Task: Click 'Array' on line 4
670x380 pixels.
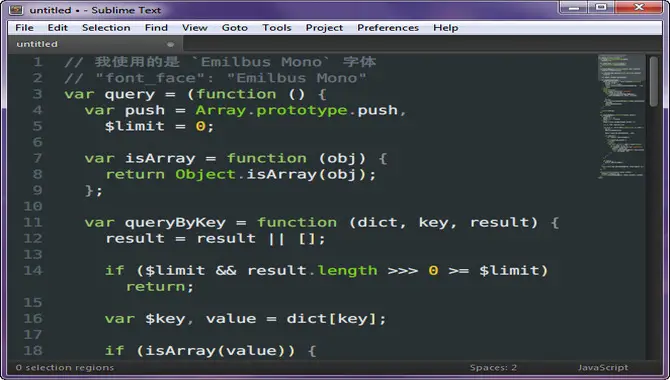Action: pos(220,111)
